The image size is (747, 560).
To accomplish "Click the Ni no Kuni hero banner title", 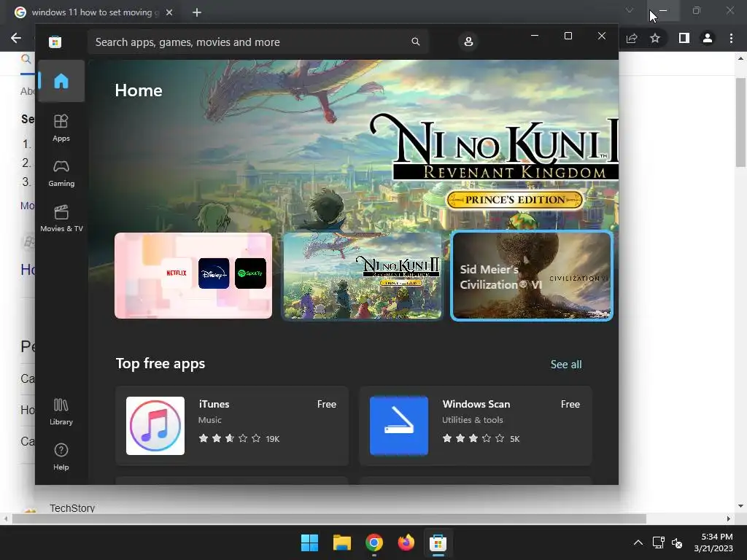I will pos(494,147).
